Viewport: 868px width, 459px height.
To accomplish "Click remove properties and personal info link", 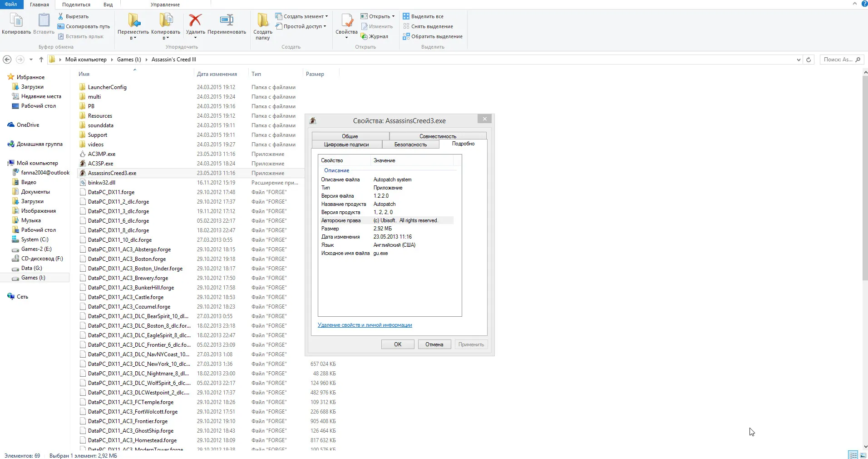I will pos(365,325).
